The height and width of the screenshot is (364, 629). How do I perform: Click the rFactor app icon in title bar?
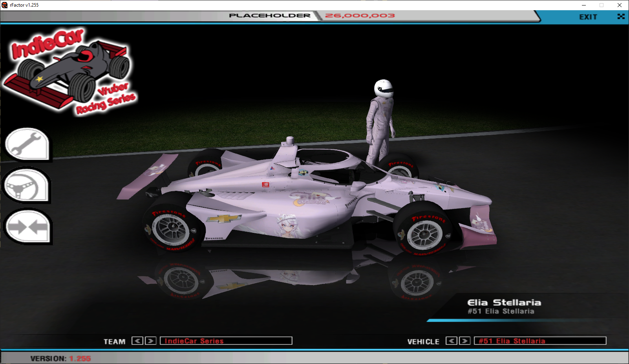5,5
